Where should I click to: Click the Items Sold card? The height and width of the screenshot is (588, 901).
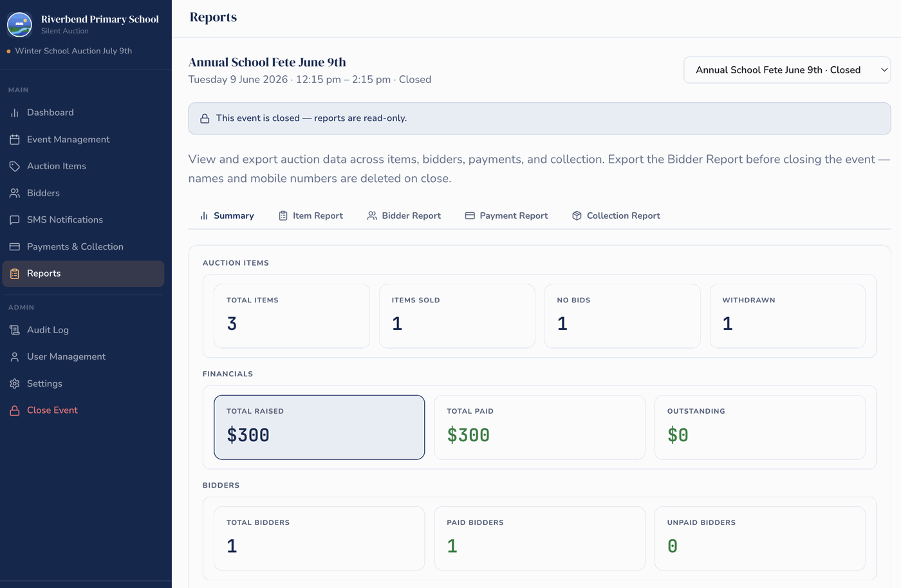pos(457,316)
